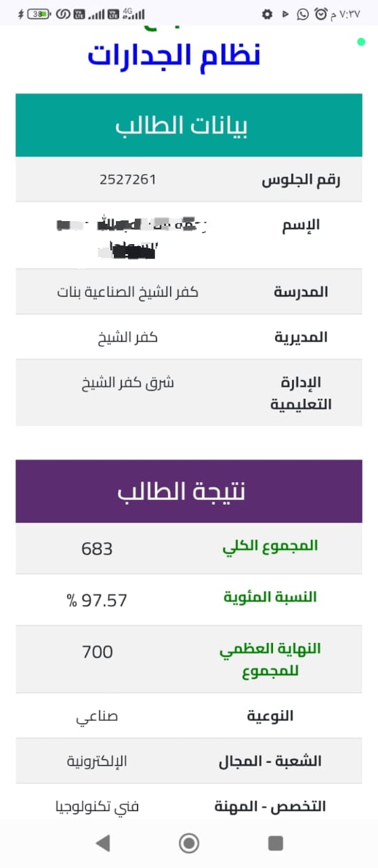
Task: Tap the 4G signal strength icon
Action: coord(136,14)
